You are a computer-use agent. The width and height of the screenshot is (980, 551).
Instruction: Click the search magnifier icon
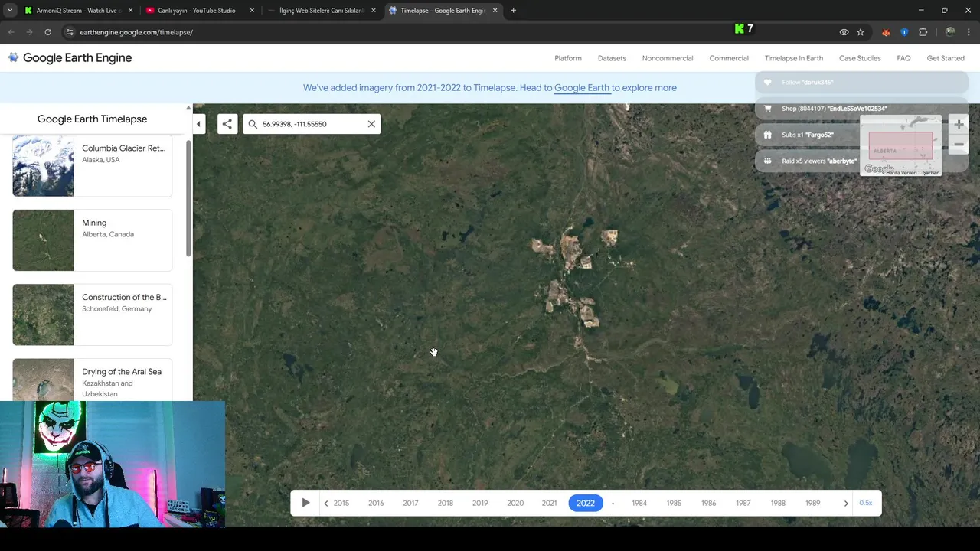(x=253, y=124)
